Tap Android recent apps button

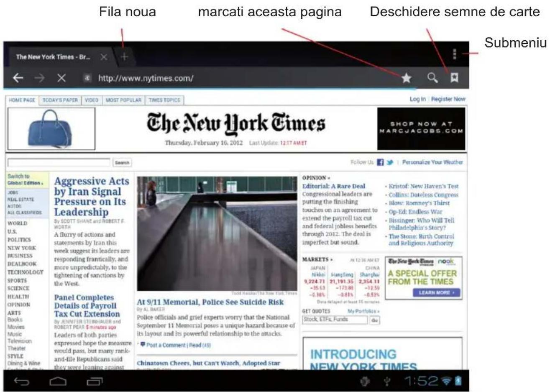tap(95, 381)
